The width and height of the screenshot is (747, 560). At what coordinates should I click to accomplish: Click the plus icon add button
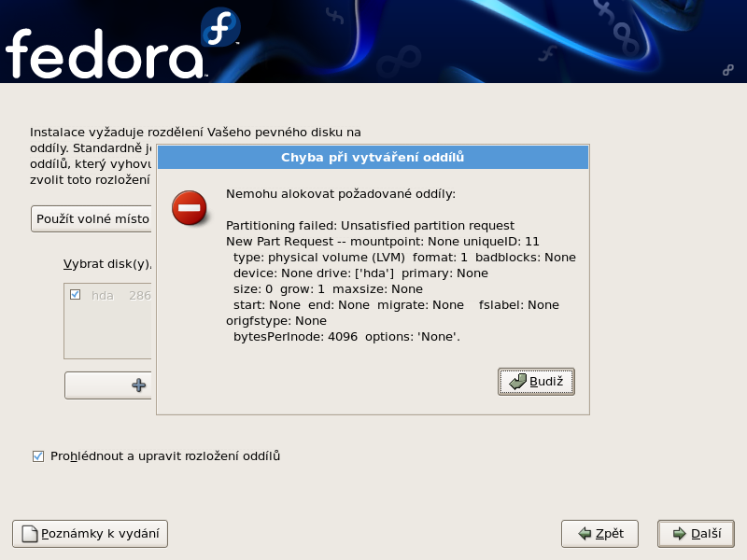click(139, 385)
